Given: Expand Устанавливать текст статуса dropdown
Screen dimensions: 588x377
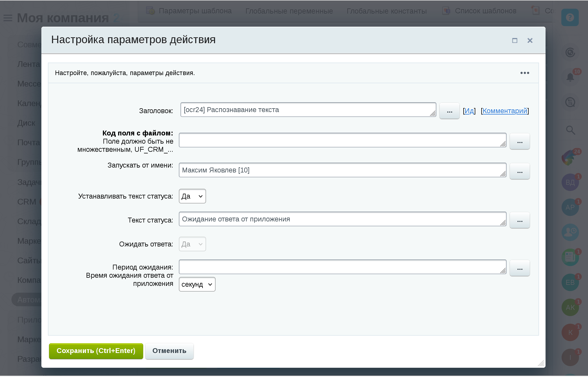Looking at the screenshot, I should [x=192, y=196].
